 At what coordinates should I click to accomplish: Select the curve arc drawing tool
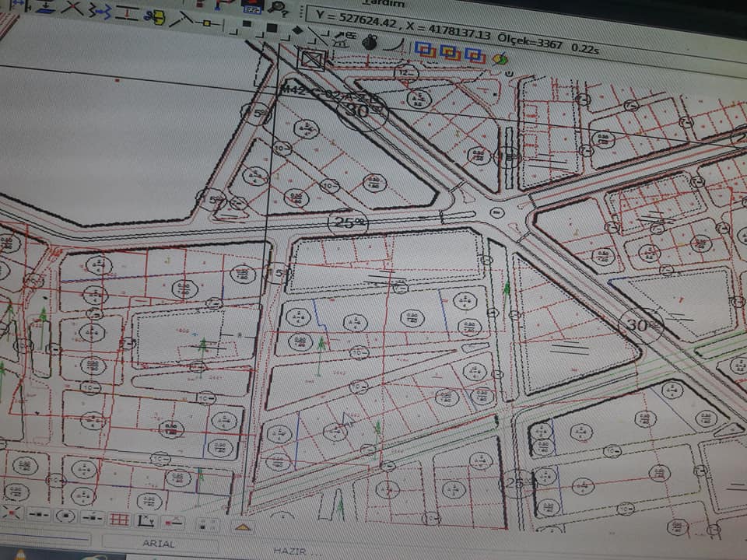pyautogui.click(x=395, y=45)
